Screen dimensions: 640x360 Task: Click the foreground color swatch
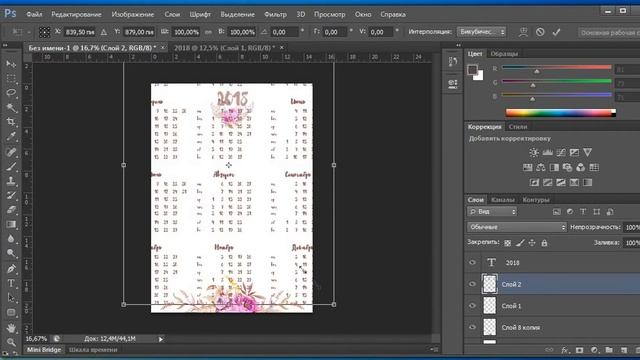click(x=473, y=70)
